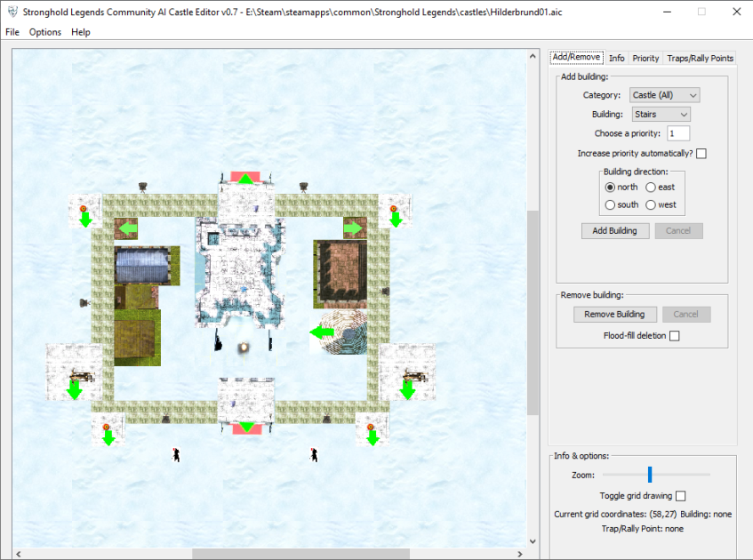Select the small green plot building on left
The width and height of the screenshot is (753, 560).
click(x=136, y=297)
